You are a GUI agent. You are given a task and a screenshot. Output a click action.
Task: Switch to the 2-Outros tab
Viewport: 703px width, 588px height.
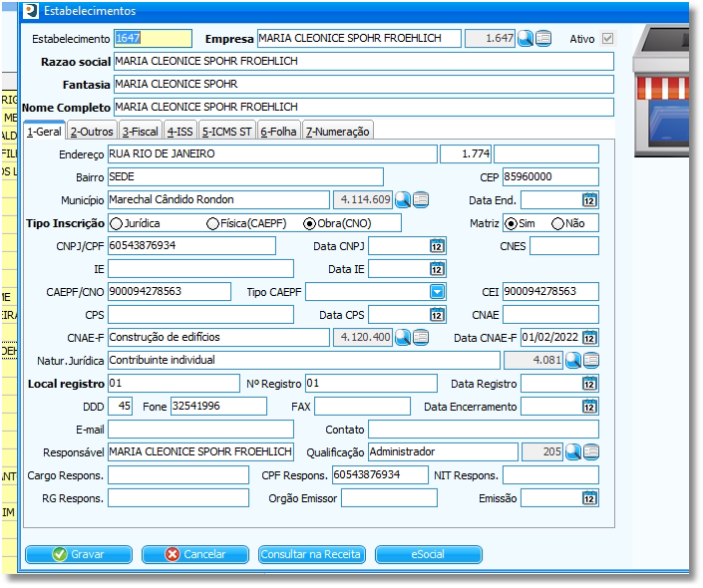tap(92, 132)
